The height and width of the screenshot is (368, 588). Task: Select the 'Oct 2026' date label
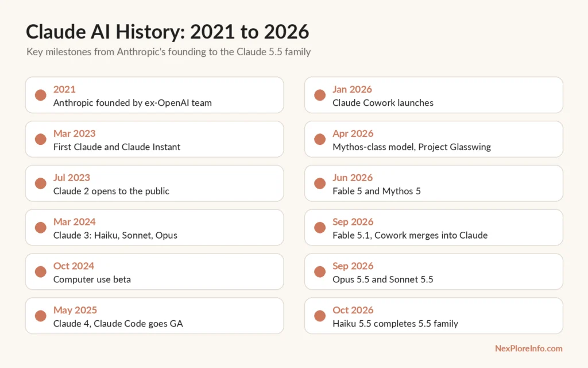point(353,310)
